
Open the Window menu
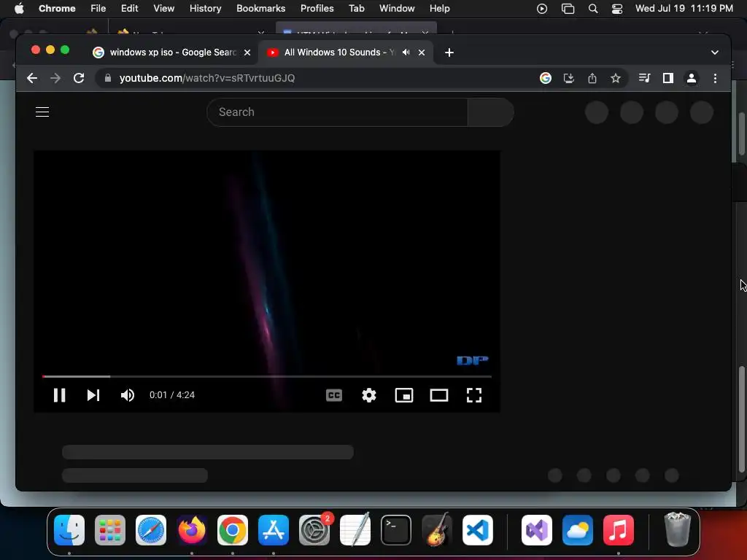[x=397, y=9]
